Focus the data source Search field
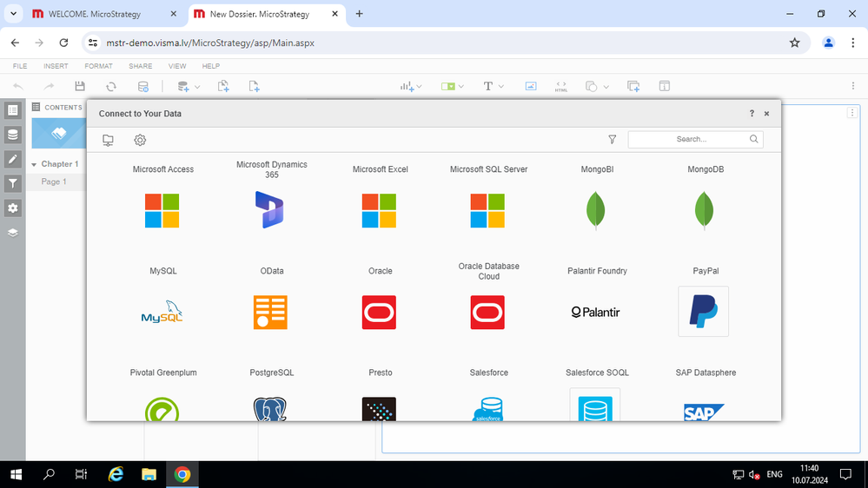 tap(695, 140)
